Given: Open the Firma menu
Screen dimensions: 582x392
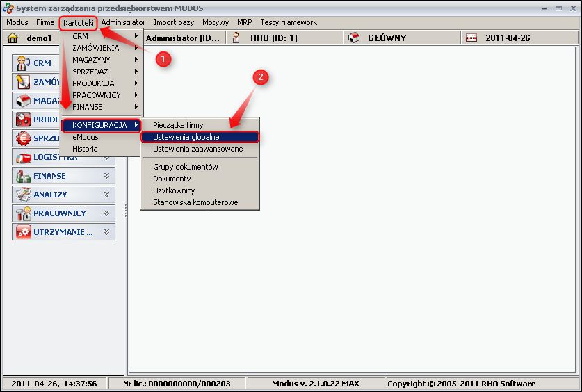Looking at the screenshot, I should tap(45, 22).
